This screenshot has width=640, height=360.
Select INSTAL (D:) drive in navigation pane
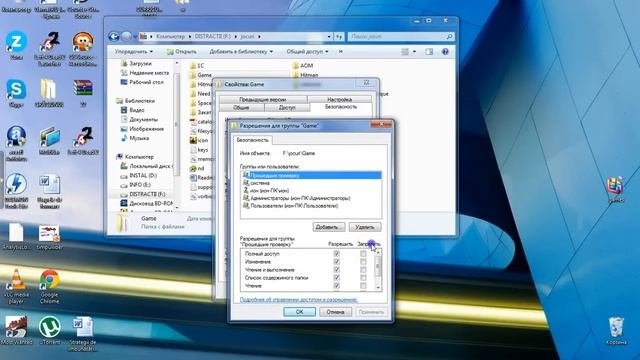point(139,175)
